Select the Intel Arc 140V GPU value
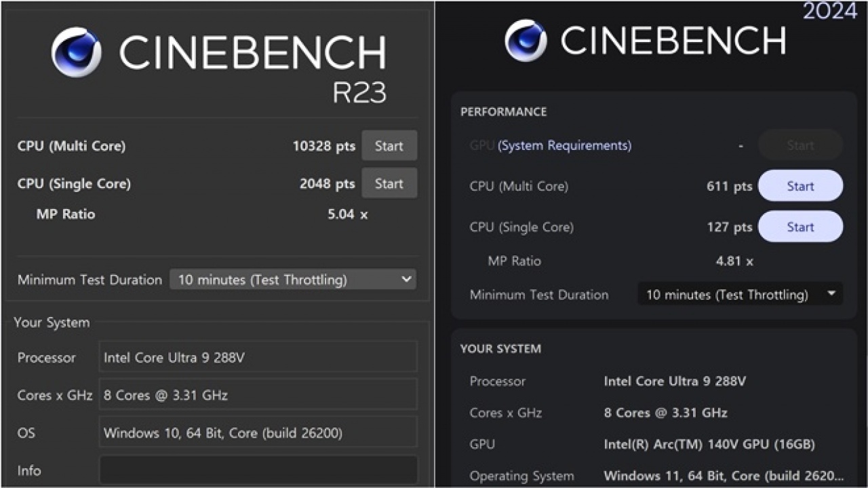The width and height of the screenshot is (868, 488). coord(709,445)
